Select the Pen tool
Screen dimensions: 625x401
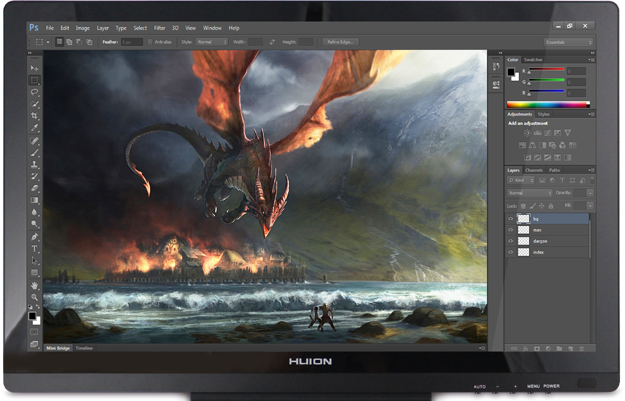coord(34,237)
